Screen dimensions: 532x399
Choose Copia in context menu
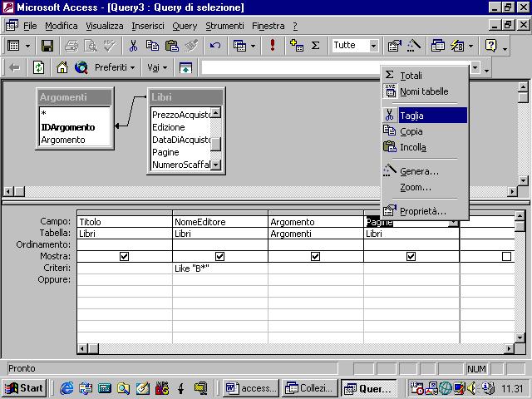click(x=425, y=131)
